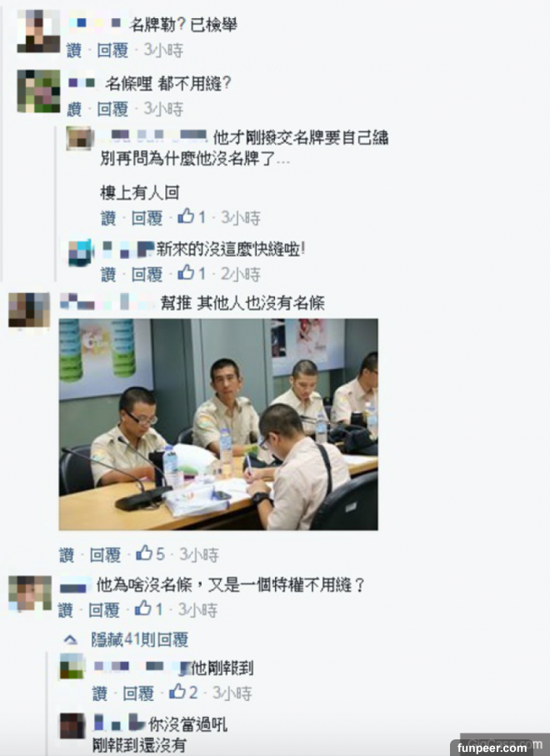Reply to the photo comment '幫推'
Screen dimensions: 550x756
pyautogui.click(x=105, y=555)
